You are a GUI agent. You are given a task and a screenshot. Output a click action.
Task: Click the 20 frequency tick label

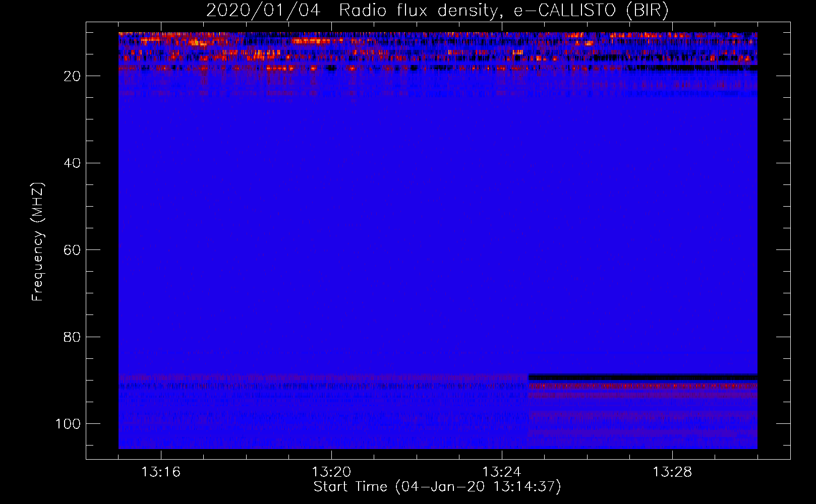(x=73, y=76)
